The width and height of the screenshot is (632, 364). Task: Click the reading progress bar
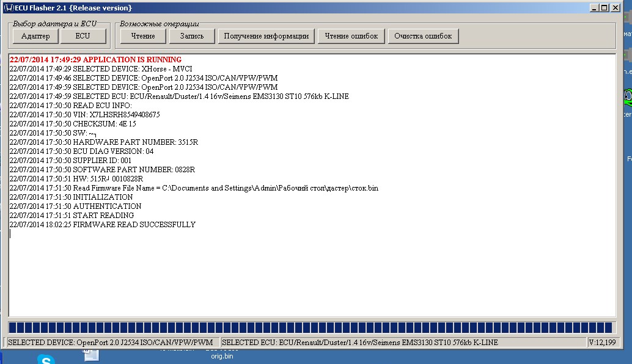click(x=310, y=327)
